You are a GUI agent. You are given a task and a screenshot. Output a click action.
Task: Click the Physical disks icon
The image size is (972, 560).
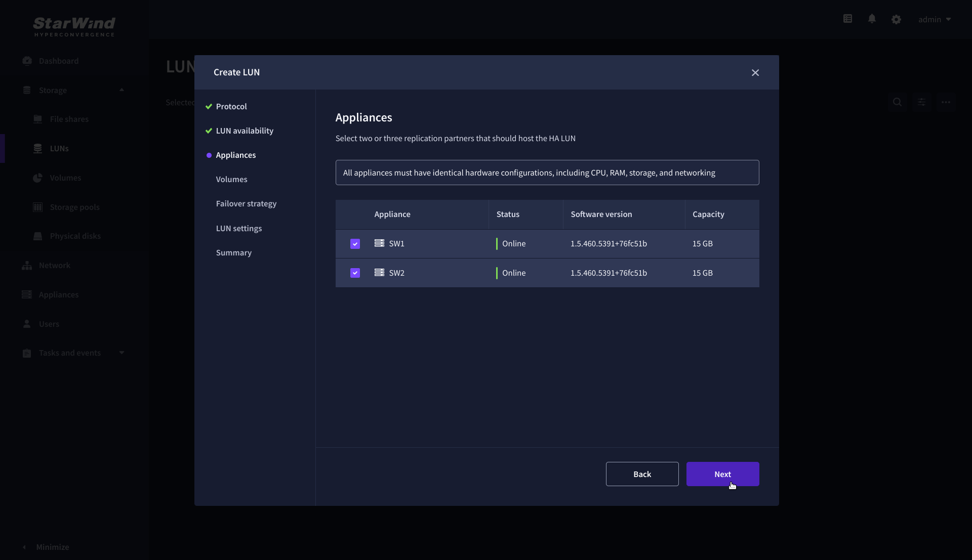[37, 236]
